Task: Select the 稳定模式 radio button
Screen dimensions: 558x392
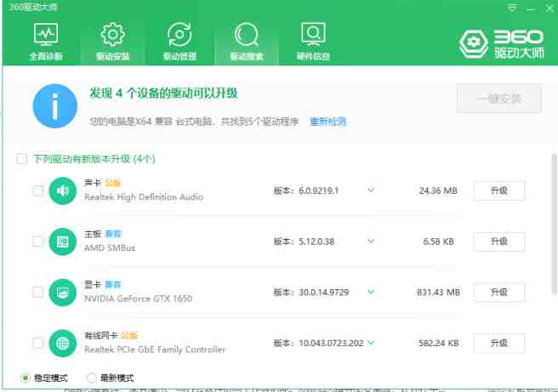Action: 25,378
